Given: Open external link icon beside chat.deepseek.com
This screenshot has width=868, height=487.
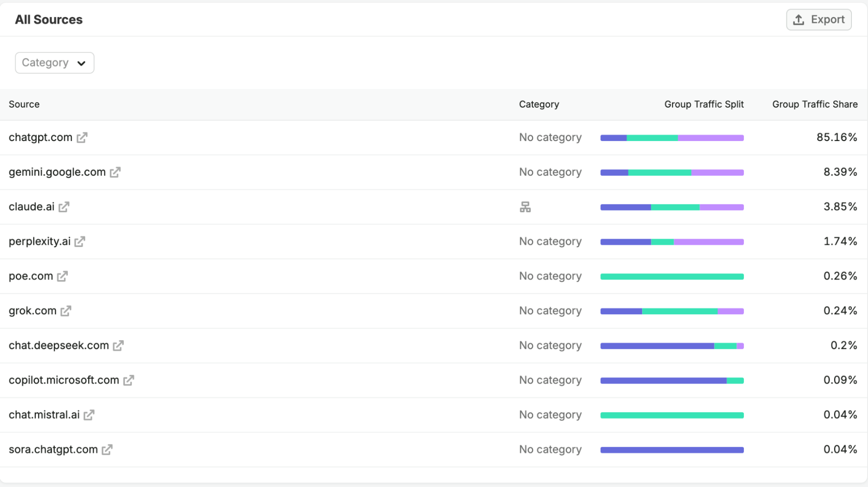Looking at the screenshot, I should point(119,346).
